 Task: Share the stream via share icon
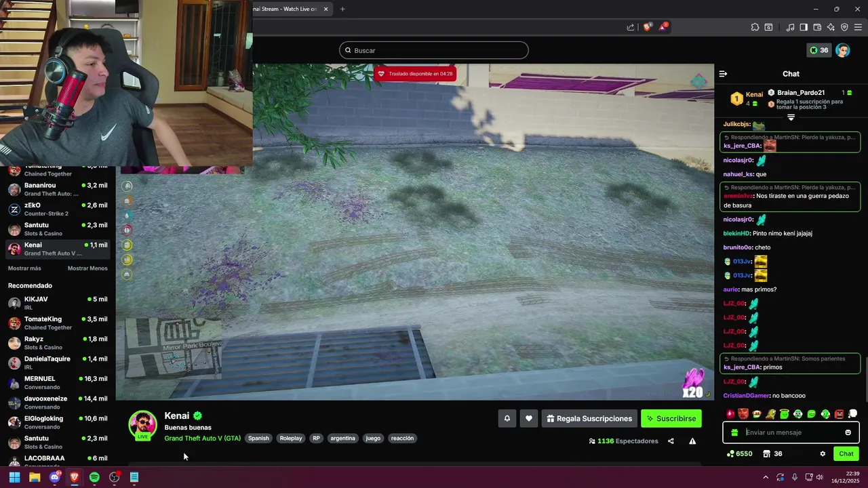(671, 441)
